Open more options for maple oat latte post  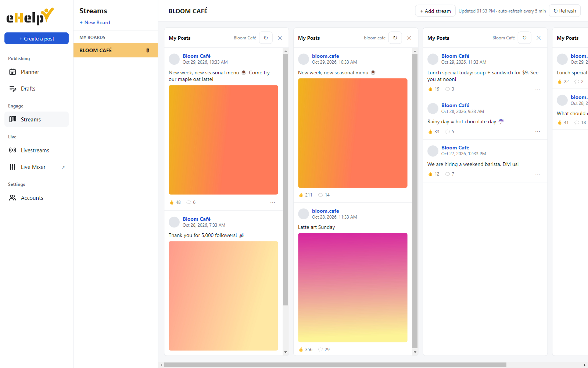pos(273,202)
